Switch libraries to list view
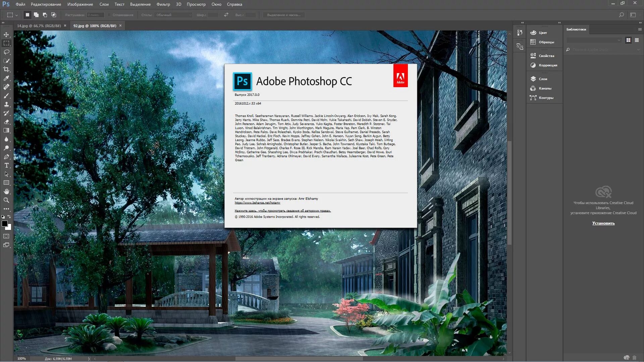The width and height of the screenshot is (644, 362). tap(637, 40)
